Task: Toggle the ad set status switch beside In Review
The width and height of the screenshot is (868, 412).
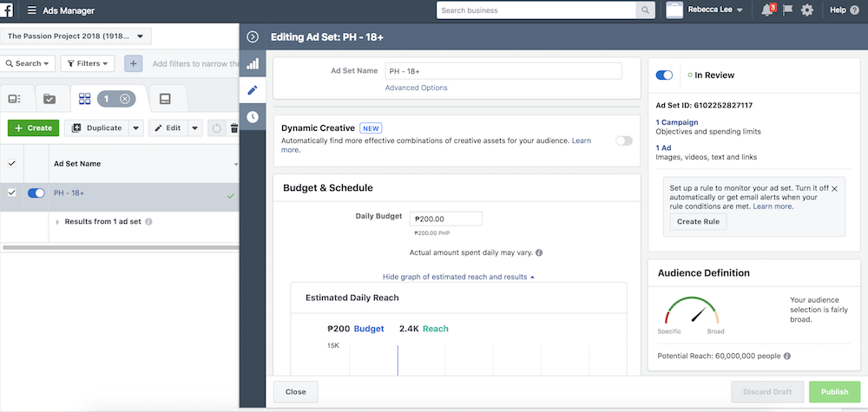Action: tap(664, 75)
